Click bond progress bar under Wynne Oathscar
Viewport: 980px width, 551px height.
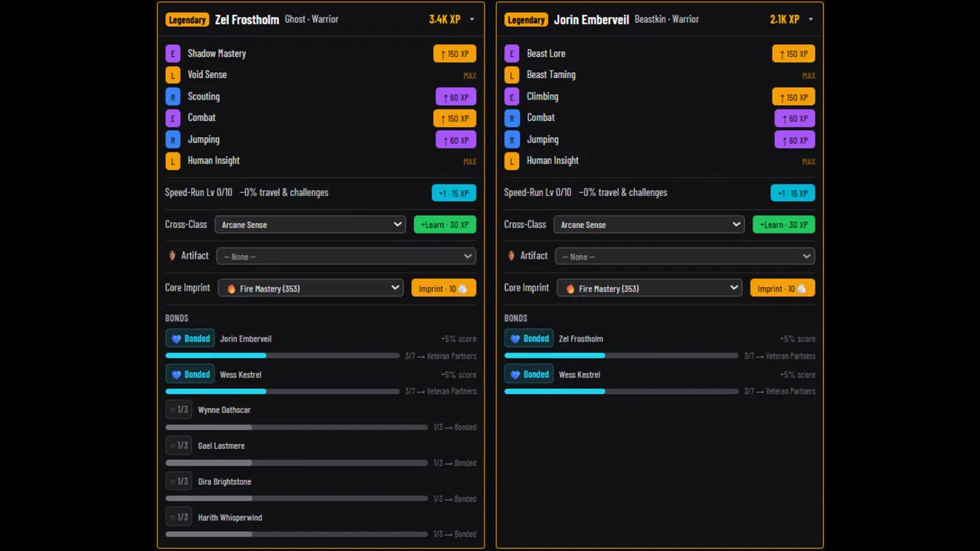(296, 427)
